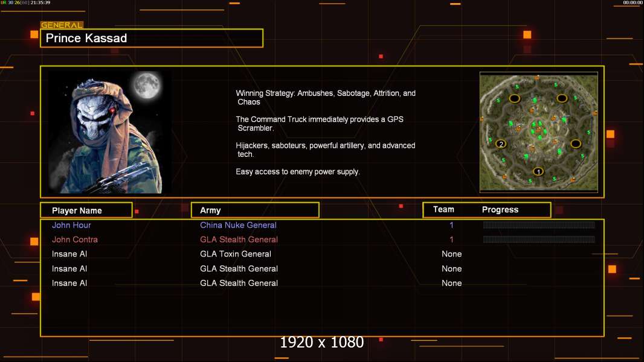
Task: Click team number 1 for John Contra
Action: point(451,240)
